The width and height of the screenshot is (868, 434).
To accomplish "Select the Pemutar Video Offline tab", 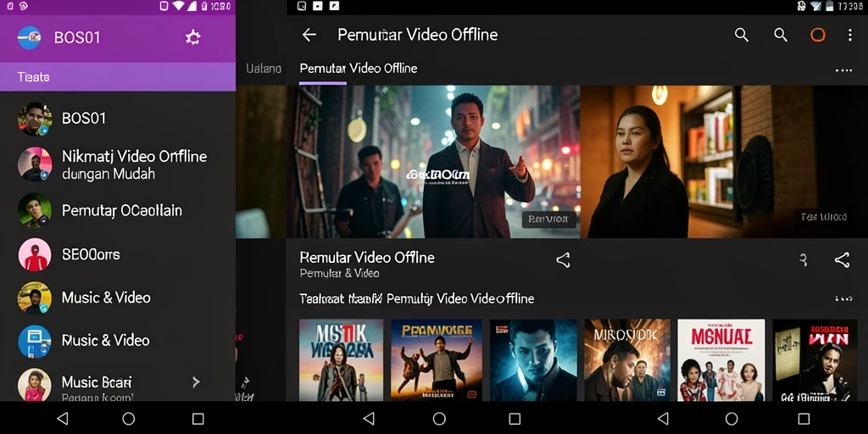I will click(359, 69).
